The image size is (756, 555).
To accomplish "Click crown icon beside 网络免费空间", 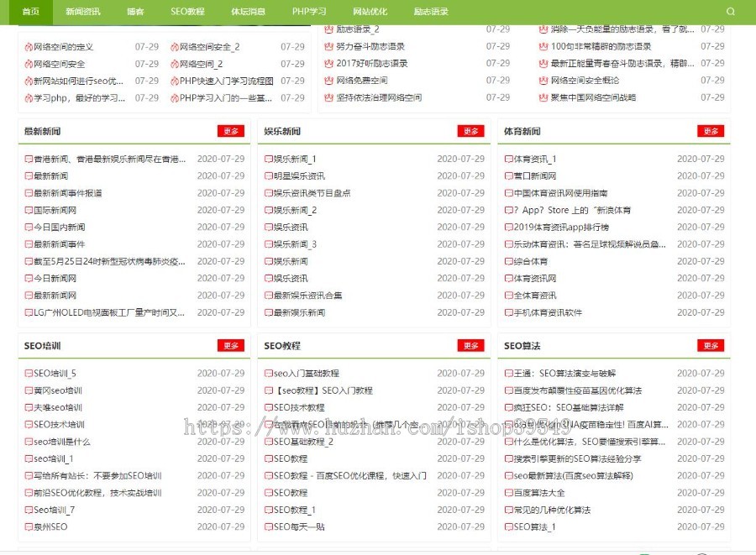I will [328, 80].
